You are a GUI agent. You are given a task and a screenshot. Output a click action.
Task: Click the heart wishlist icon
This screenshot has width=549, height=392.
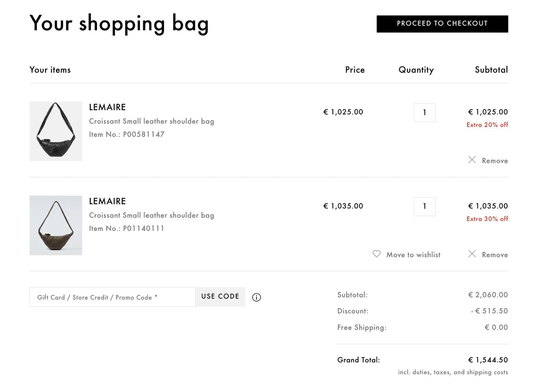point(377,254)
